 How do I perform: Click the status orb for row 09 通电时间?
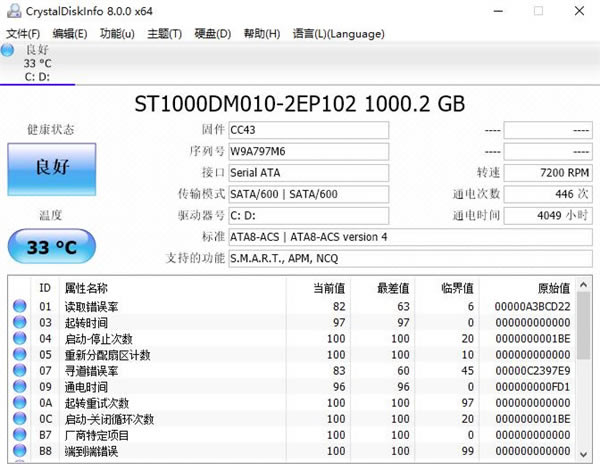click(x=20, y=387)
